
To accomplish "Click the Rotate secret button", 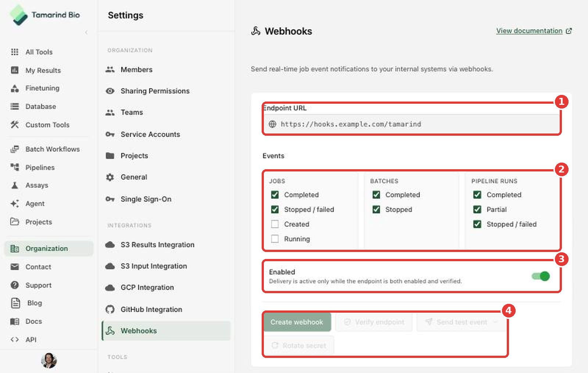I will [x=299, y=345].
